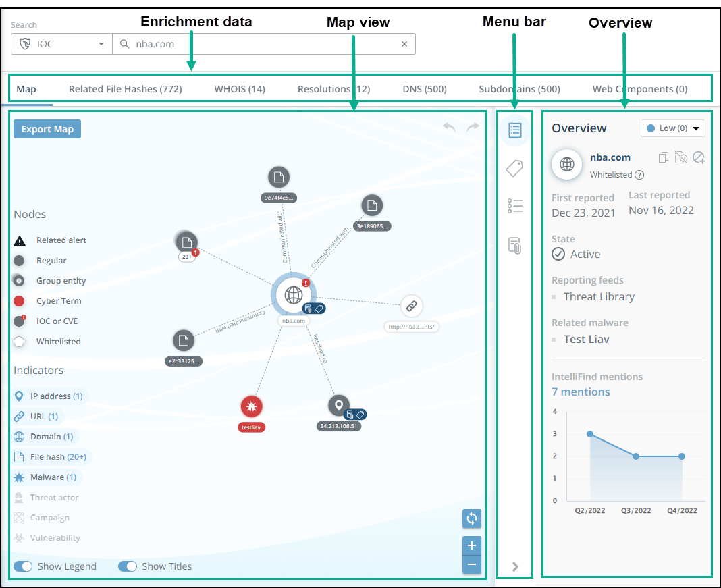Copy the nba.com indicator value

(663, 158)
